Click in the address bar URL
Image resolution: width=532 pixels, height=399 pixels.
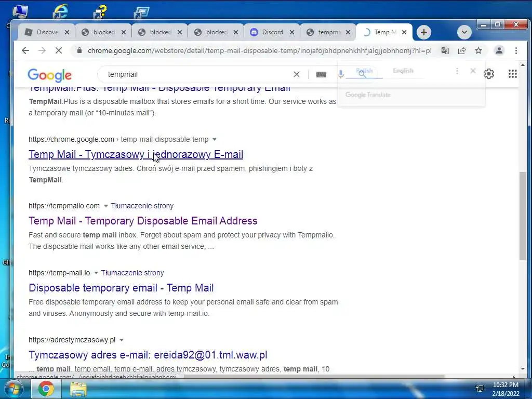[259, 50]
